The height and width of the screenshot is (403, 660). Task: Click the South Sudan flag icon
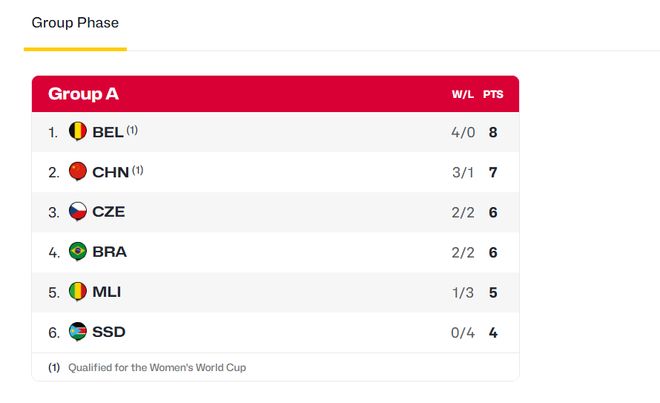pyautogui.click(x=78, y=332)
